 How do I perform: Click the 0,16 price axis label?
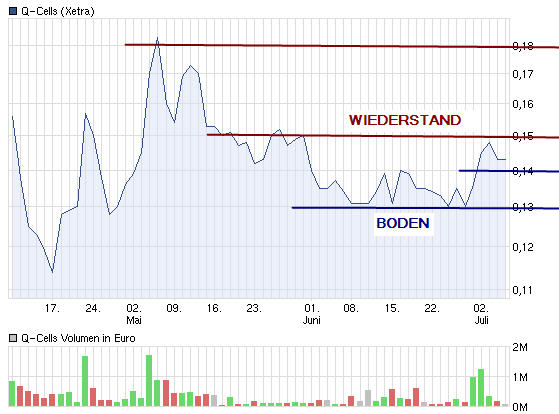[x=523, y=104]
